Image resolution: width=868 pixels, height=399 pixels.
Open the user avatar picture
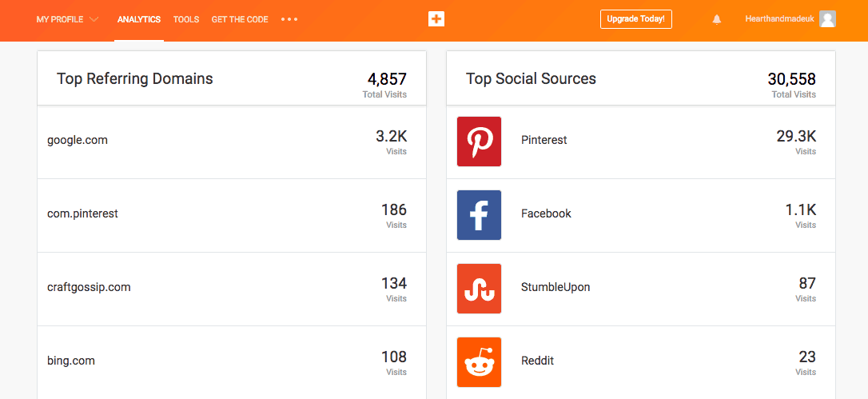(827, 19)
